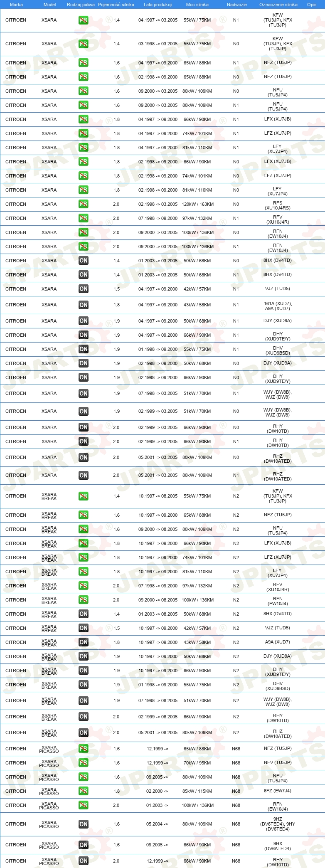Click the PB icon in the Xsara Break 97kW / 132KM row

tap(84, 586)
